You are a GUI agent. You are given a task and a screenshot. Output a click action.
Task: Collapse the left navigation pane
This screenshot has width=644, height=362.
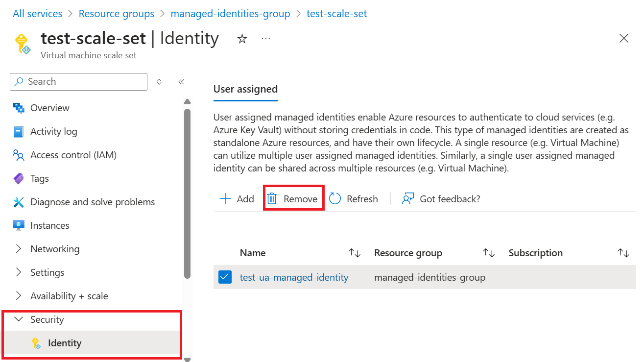[181, 82]
